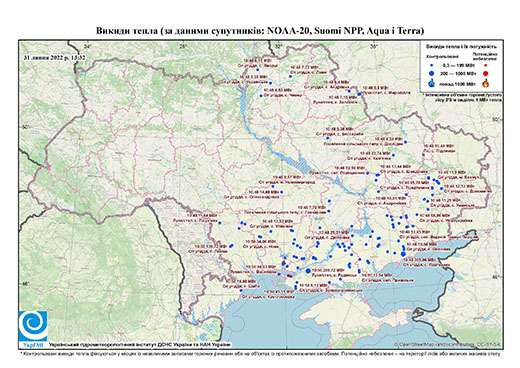Open the OpenStreetMap contributors attribution
Image resolution: width=520 pixels, height=368 pixels.
click(x=448, y=344)
